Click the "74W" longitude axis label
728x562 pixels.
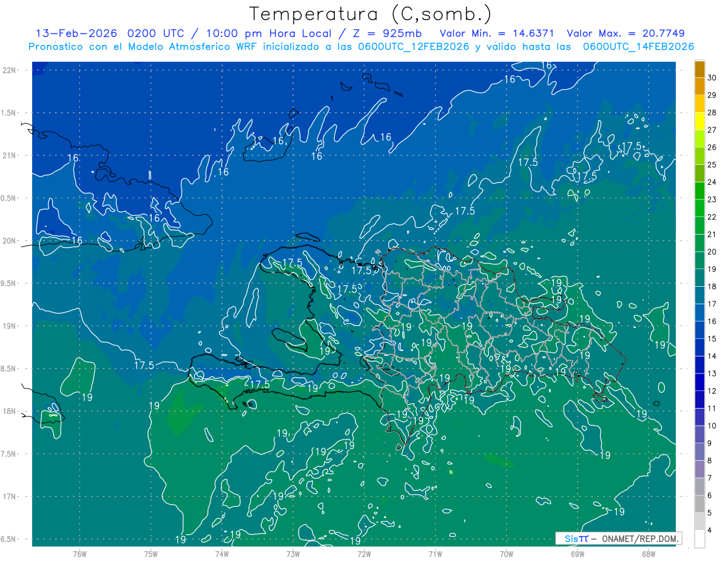[221, 554]
